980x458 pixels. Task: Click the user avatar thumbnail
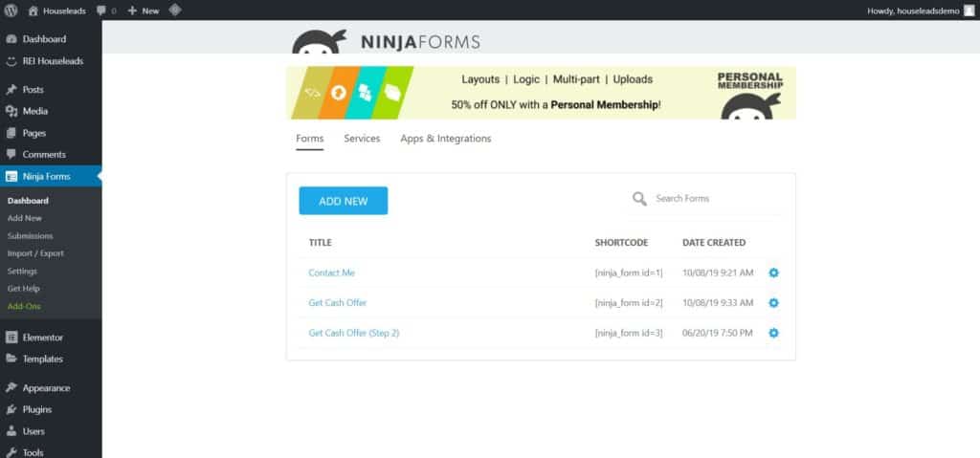tap(969, 10)
